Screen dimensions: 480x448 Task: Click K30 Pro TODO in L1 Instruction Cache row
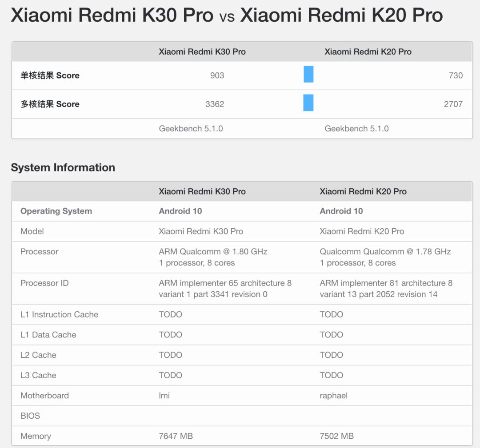[171, 315]
